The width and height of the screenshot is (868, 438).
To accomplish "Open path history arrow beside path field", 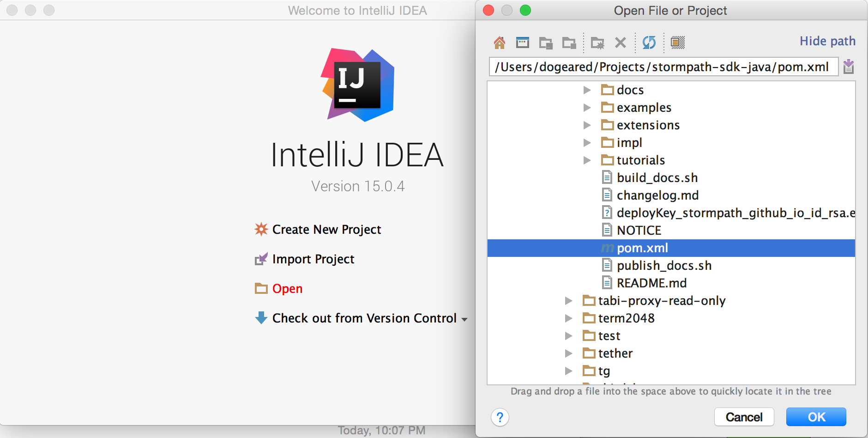I will click(849, 67).
